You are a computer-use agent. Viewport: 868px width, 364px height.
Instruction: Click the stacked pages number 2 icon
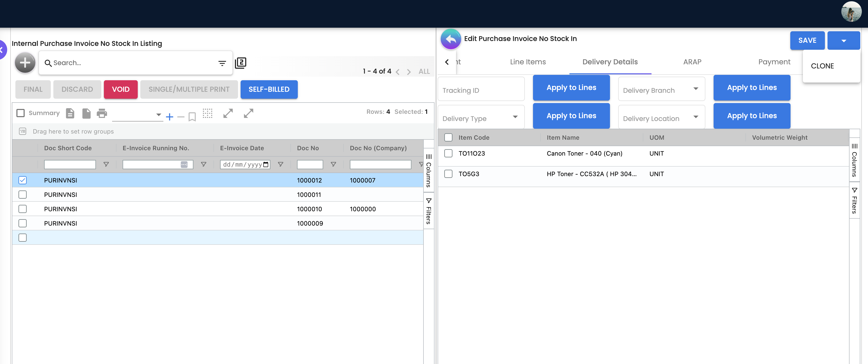[x=241, y=63]
